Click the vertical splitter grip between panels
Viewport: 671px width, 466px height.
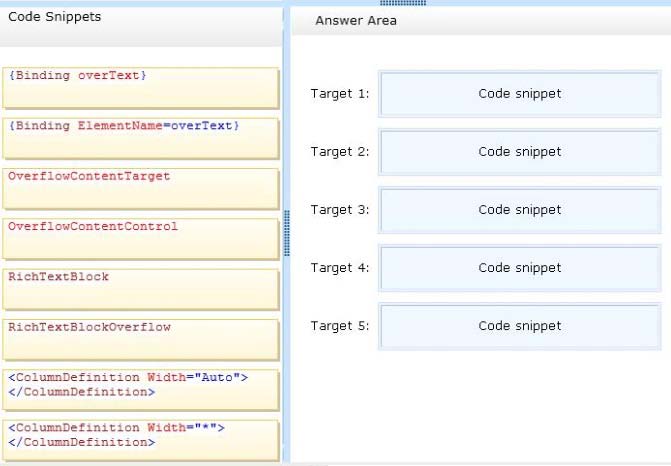tap(287, 233)
